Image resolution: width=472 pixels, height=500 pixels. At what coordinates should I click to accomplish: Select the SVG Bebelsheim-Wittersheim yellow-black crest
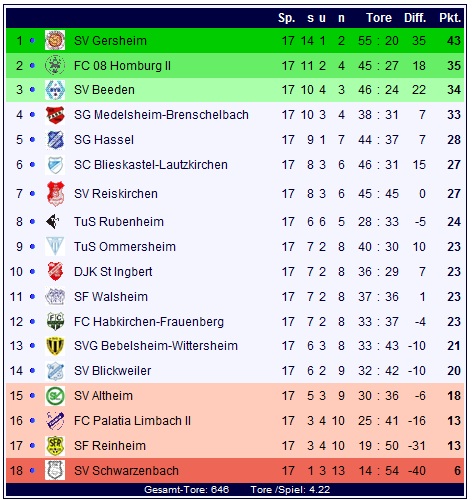coord(55,346)
